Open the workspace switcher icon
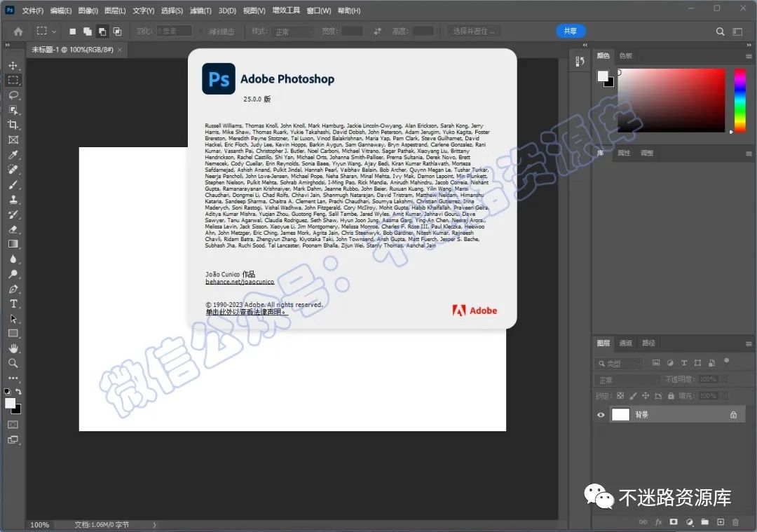Image resolution: width=757 pixels, height=532 pixels. [x=737, y=32]
